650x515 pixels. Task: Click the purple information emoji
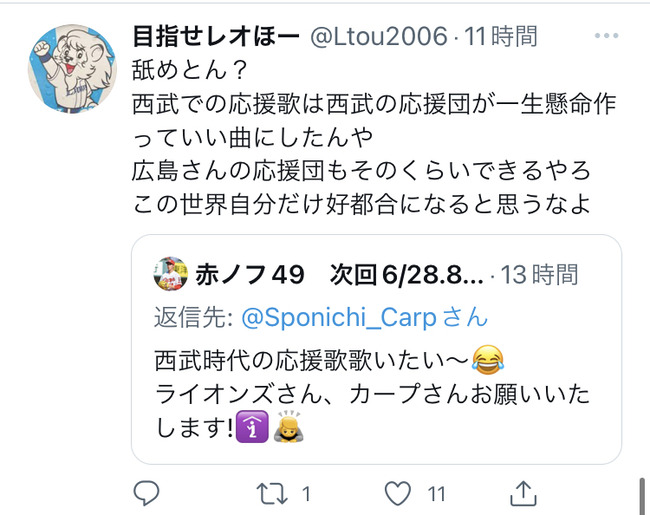click(x=252, y=427)
